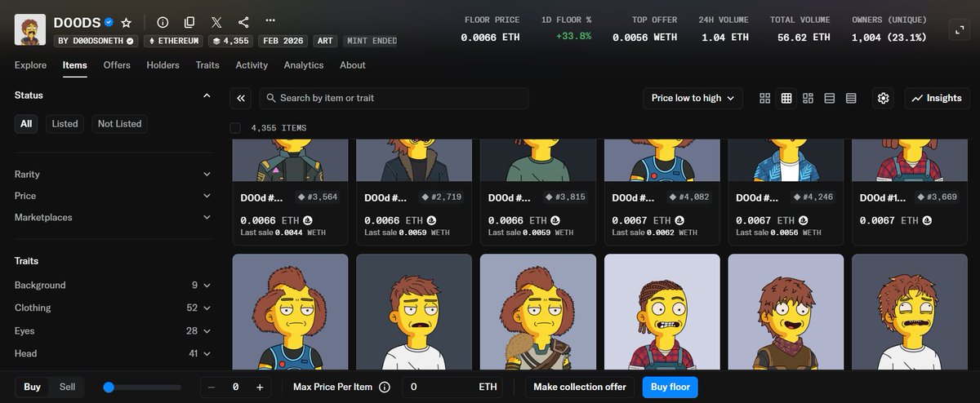Click marketplace icon next to 0.0066 ETH rank #3,564
This screenshot has width=980, height=403.
(307, 220)
